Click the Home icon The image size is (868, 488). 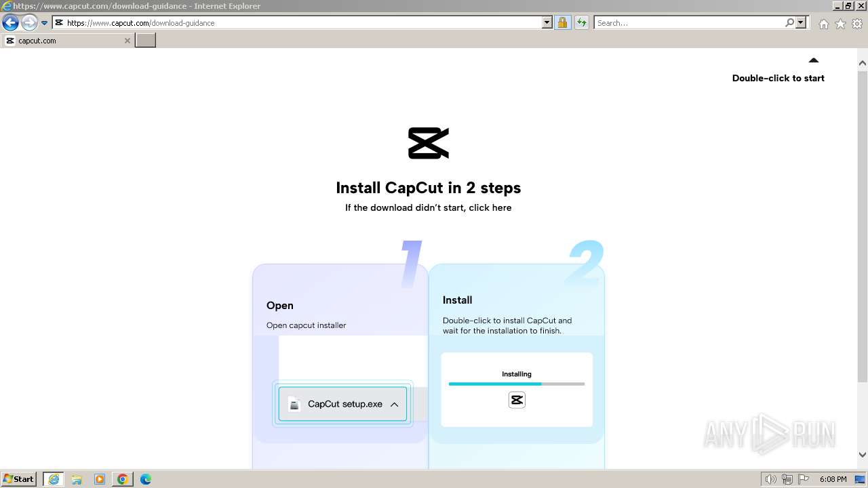pos(823,24)
